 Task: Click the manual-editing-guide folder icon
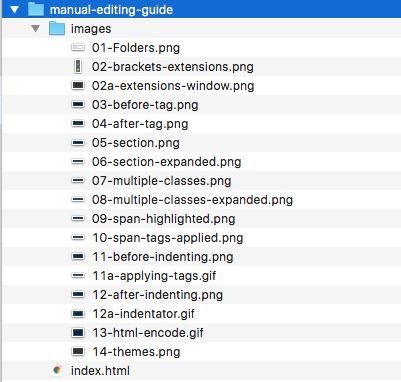click(36, 9)
